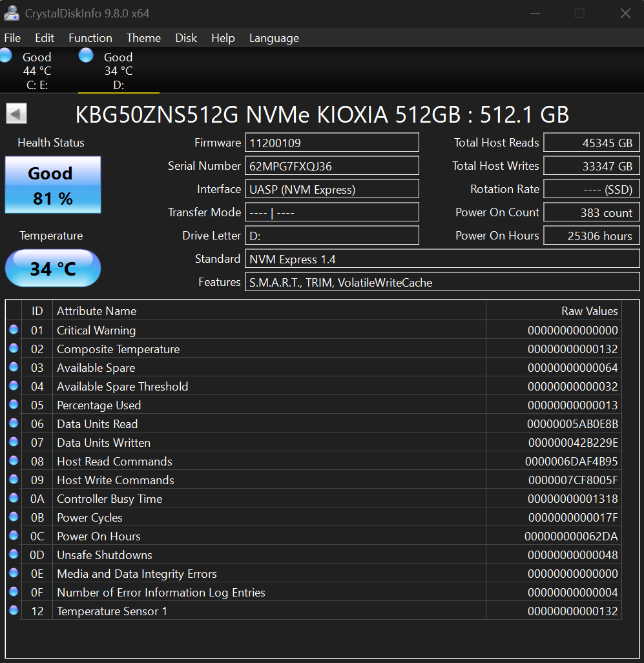Click status dot for Data Units Read row
The image size is (644, 663).
[x=14, y=423]
